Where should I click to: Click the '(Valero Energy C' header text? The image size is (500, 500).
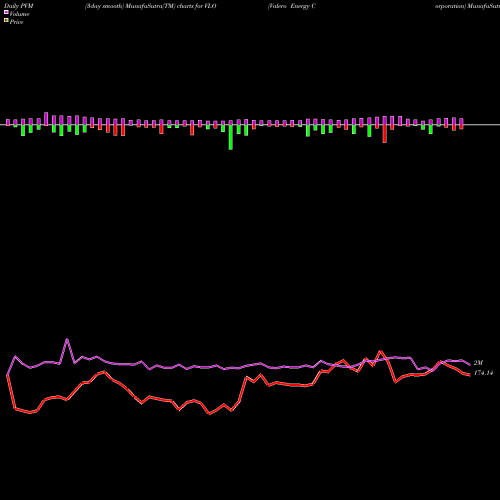(292, 6)
